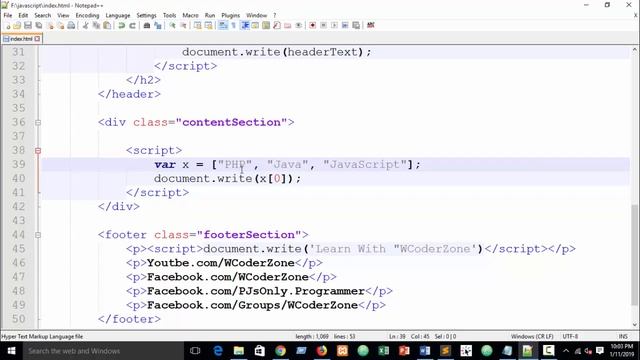
Task: Open the Settings menu
Action: (x=146, y=15)
